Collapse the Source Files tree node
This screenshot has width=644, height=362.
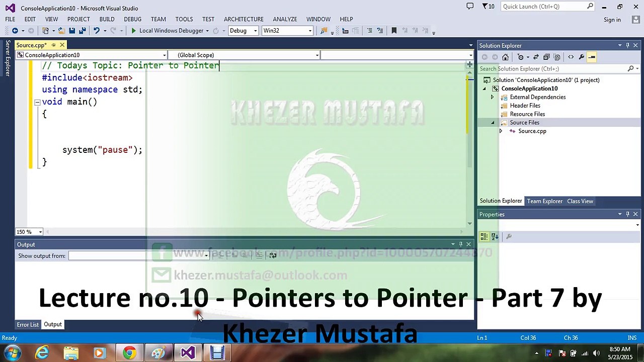pyautogui.click(x=493, y=123)
